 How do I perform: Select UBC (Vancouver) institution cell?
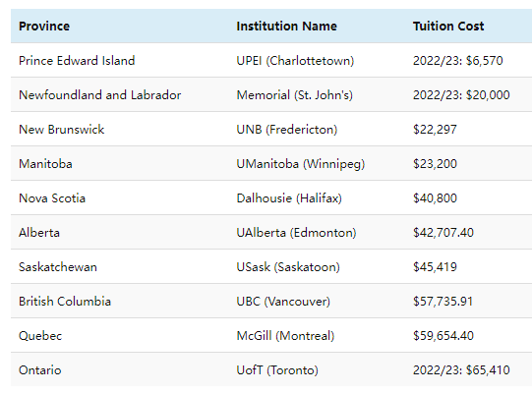pos(283,302)
